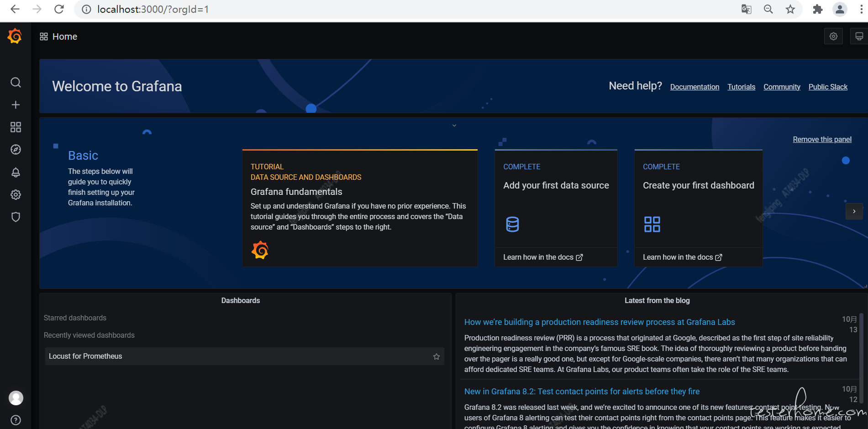Viewport: 868px width, 429px height.
Task: Click the Welcome to Grafana heading
Action: pos(117,86)
